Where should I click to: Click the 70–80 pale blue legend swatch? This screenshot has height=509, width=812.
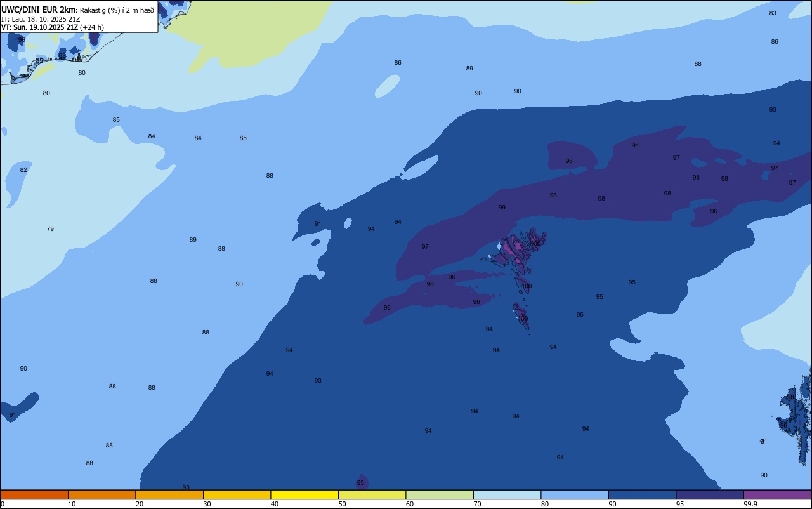(x=507, y=494)
